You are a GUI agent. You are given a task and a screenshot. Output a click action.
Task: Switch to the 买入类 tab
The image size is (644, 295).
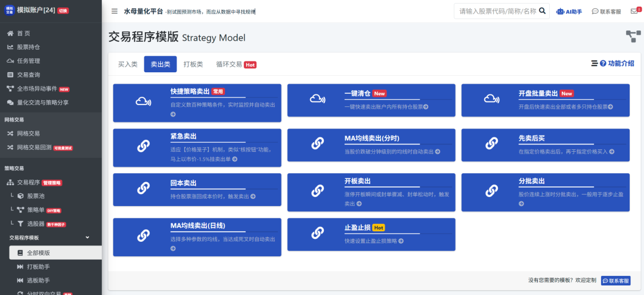pyautogui.click(x=128, y=64)
